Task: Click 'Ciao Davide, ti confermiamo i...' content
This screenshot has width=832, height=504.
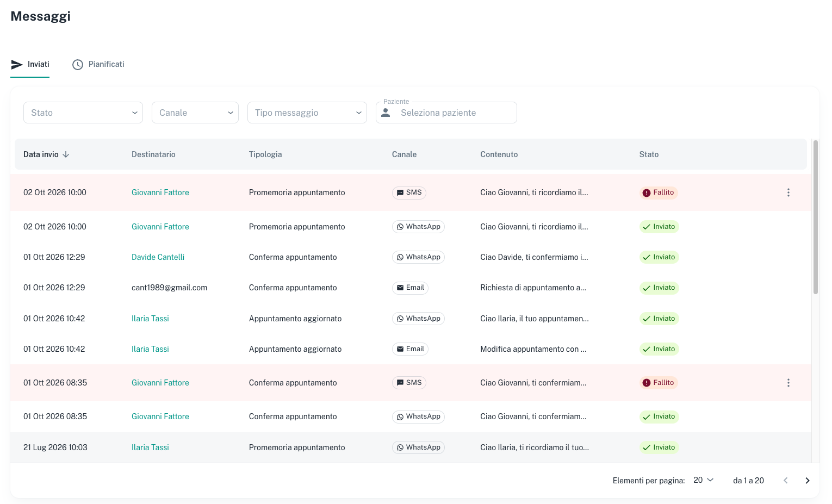Action: 534,257
